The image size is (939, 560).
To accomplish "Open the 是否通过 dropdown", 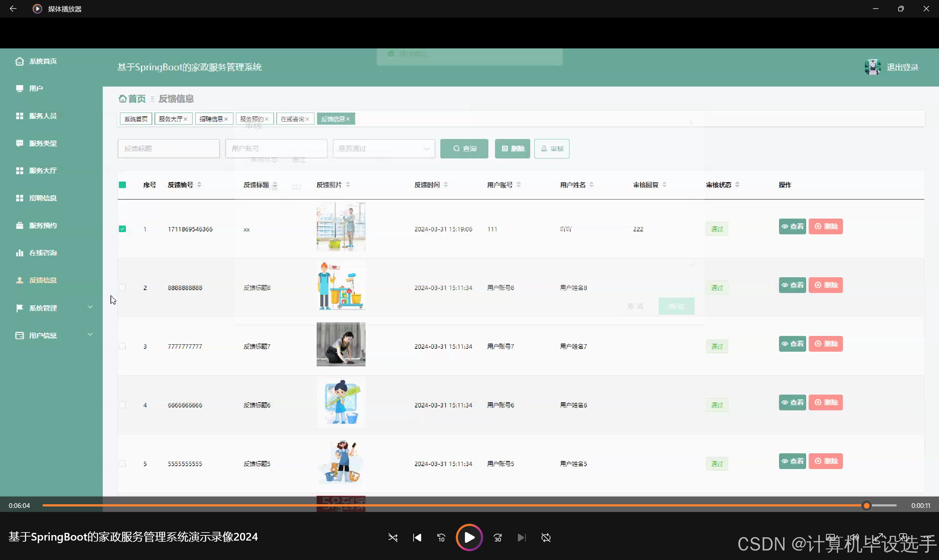I will point(383,149).
